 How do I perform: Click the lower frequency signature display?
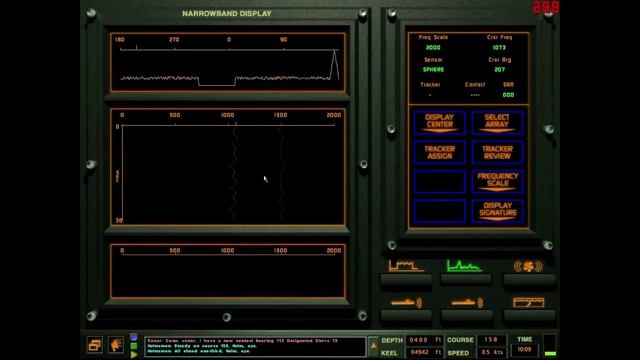[228, 271]
